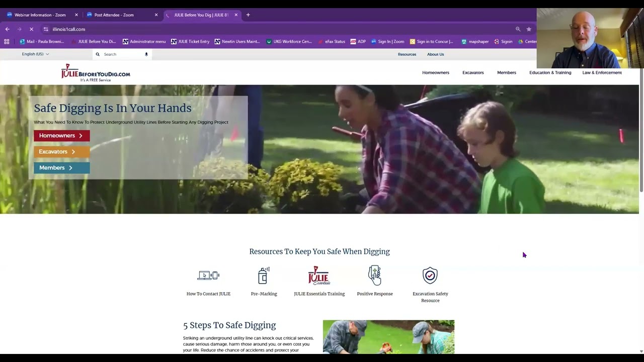
Task: Click the blue Members hero button
Action: click(62, 168)
